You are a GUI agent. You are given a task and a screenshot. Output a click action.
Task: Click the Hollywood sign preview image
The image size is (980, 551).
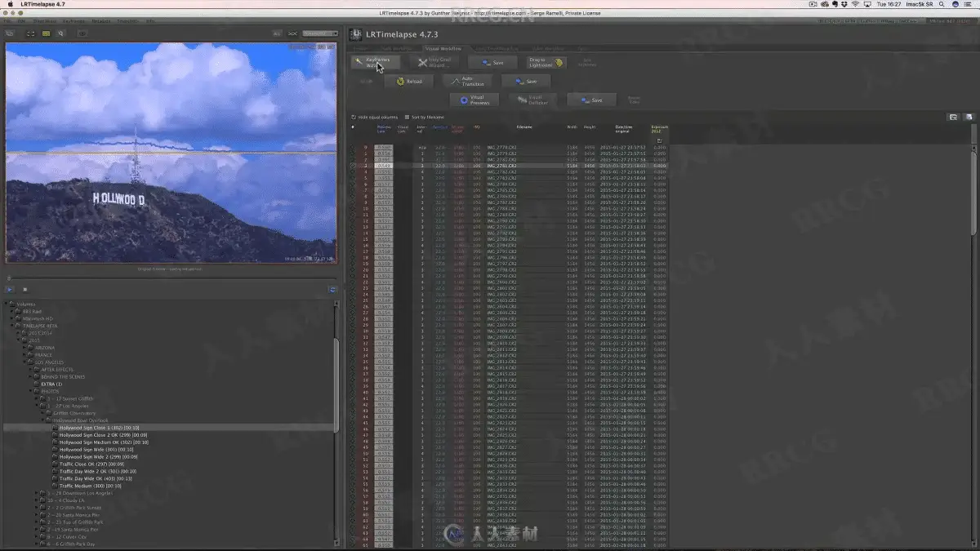pyautogui.click(x=171, y=153)
